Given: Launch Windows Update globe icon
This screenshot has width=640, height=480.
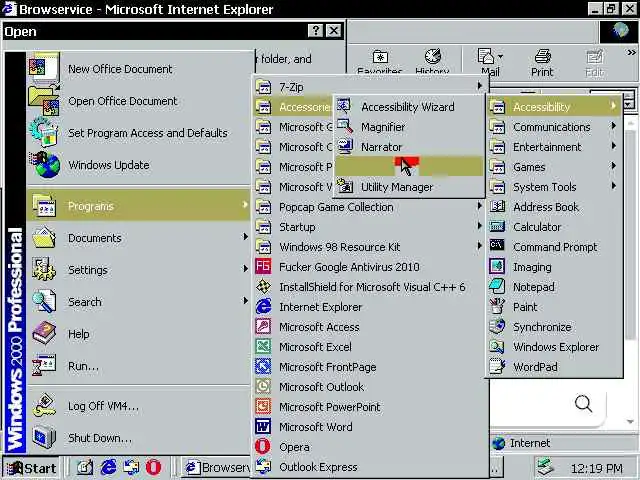Looking at the screenshot, I should tap(45, 164).
